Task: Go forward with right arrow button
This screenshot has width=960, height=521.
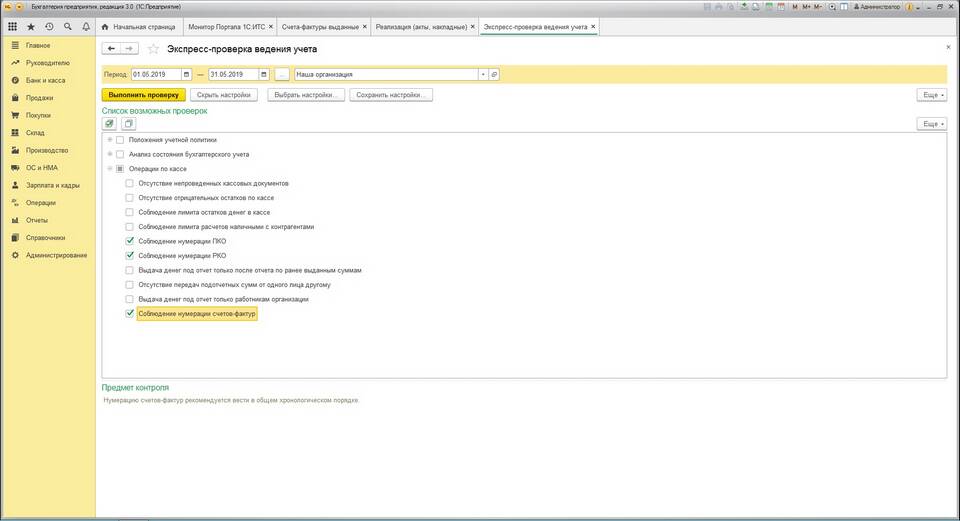Action: point(129,48)
